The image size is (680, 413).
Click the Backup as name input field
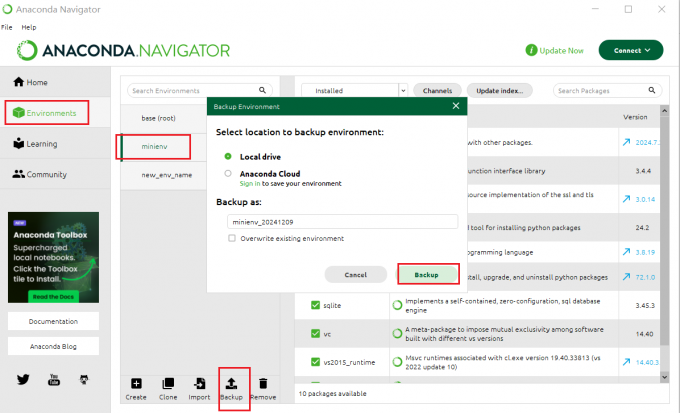pos(343,222)
